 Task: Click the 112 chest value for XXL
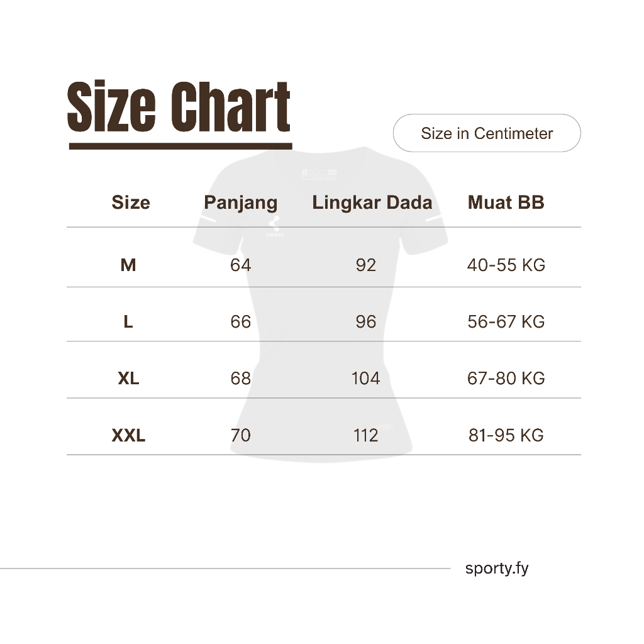(x=366, y=435)
